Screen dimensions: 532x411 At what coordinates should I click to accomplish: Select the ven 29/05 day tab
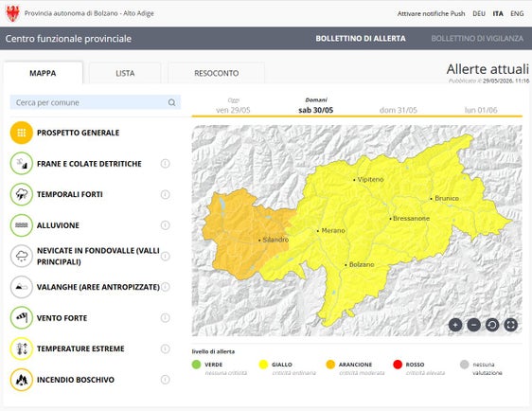pos(233,106)
